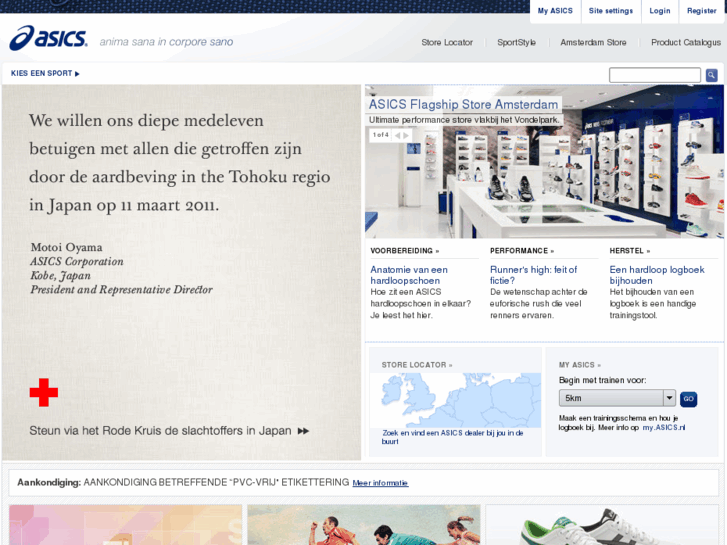727x545 pixels.
Task: Click 'Ultimate performance store vlakbij het Vondelpark' caption
Action: [464, 120]
